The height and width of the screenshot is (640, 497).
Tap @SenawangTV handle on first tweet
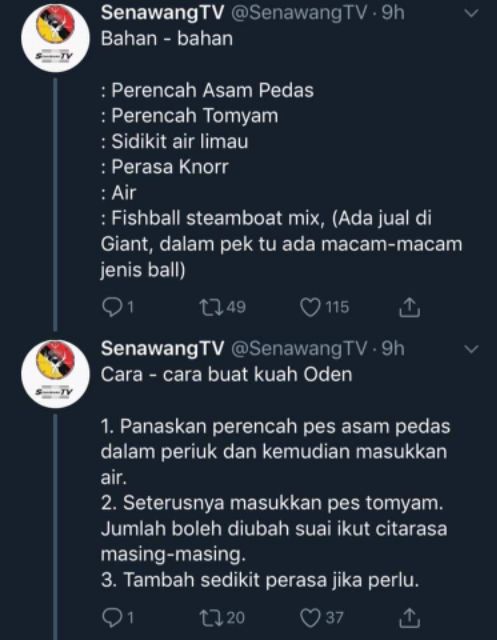299,13
